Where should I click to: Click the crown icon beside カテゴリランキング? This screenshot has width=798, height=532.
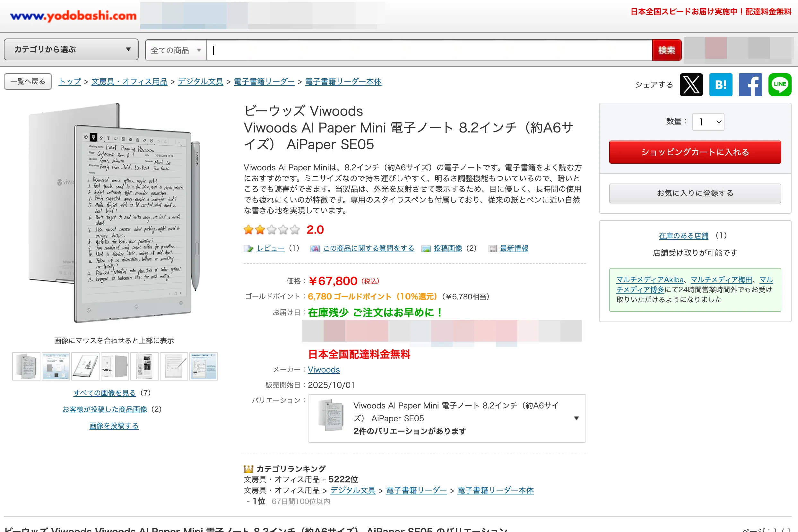tap(248, 469)
